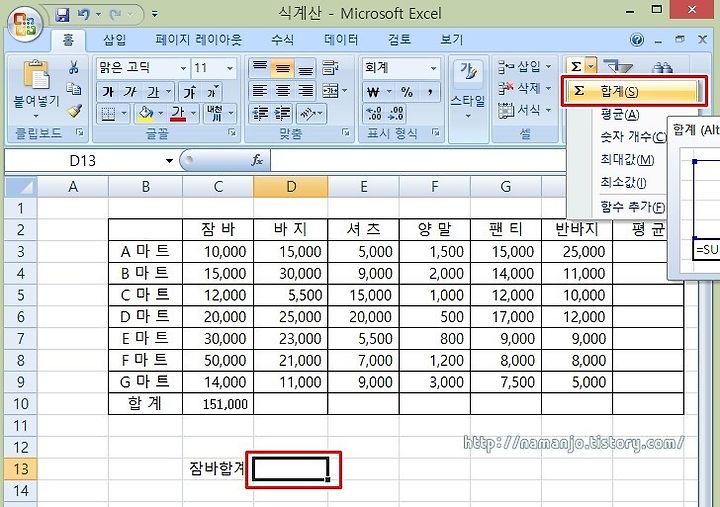The height and width of the screenshot is (507, 720).
Task: Expand the underline options arrow
Action: [169, 92]
